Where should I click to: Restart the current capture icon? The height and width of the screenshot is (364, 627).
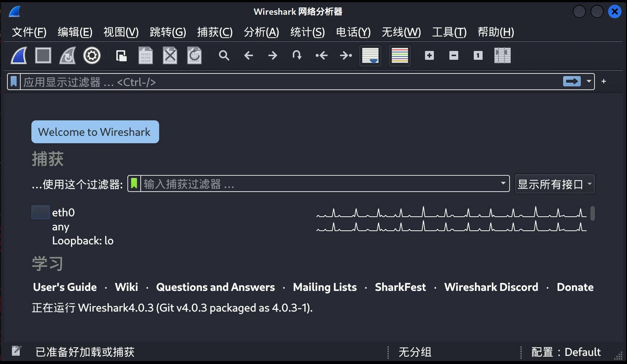[68, 56]
